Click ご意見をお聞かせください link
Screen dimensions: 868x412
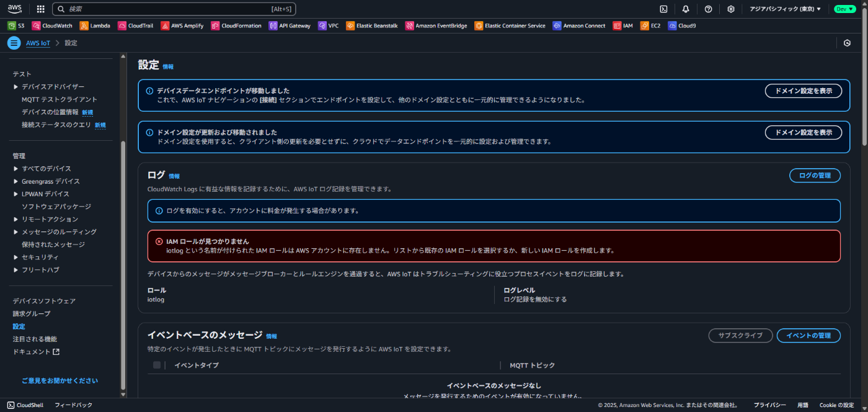pos(60,381)
